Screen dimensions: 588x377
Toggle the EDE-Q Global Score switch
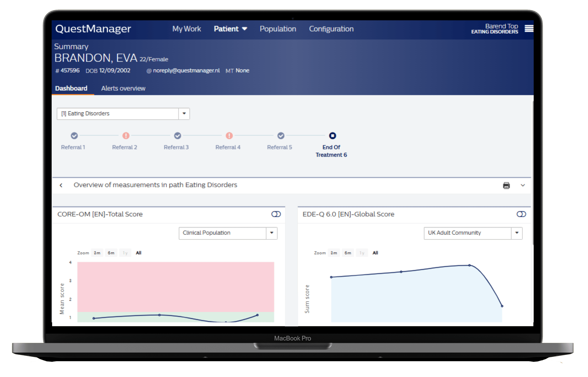coord(521,214)
